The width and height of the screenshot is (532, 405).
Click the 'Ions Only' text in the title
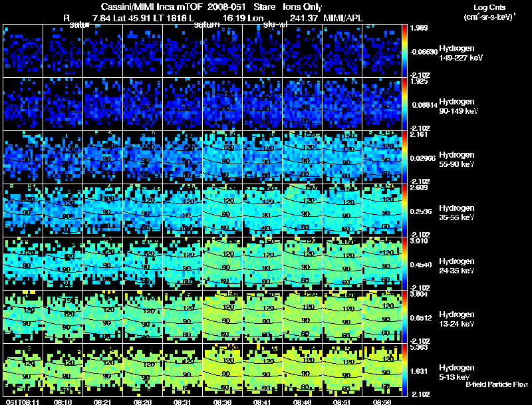click(303, 7)
